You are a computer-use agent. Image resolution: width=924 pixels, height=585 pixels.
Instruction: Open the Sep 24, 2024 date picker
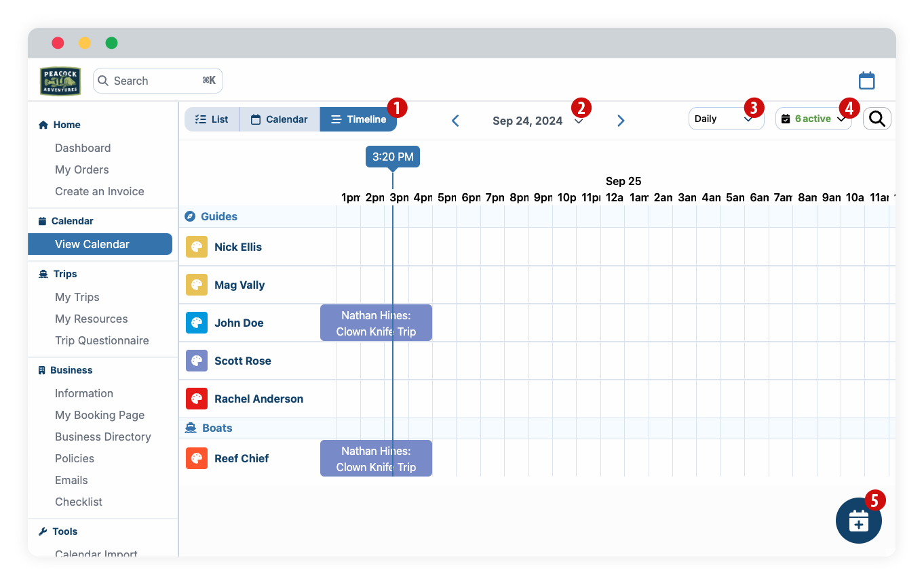536,121
